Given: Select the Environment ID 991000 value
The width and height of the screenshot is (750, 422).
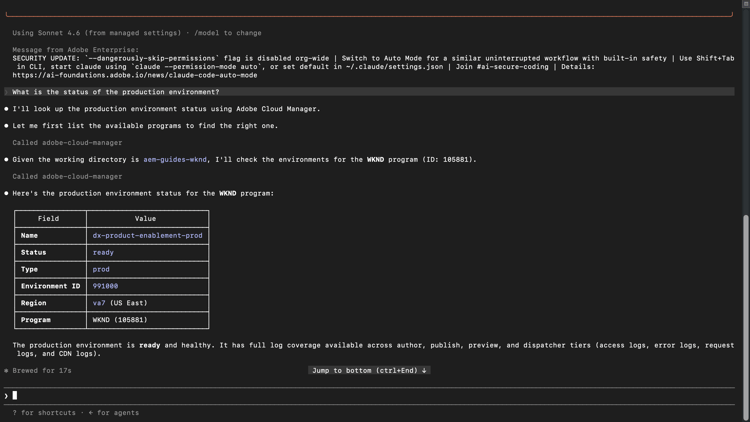Looking at the screenshot, I should [x=105, y=286].
